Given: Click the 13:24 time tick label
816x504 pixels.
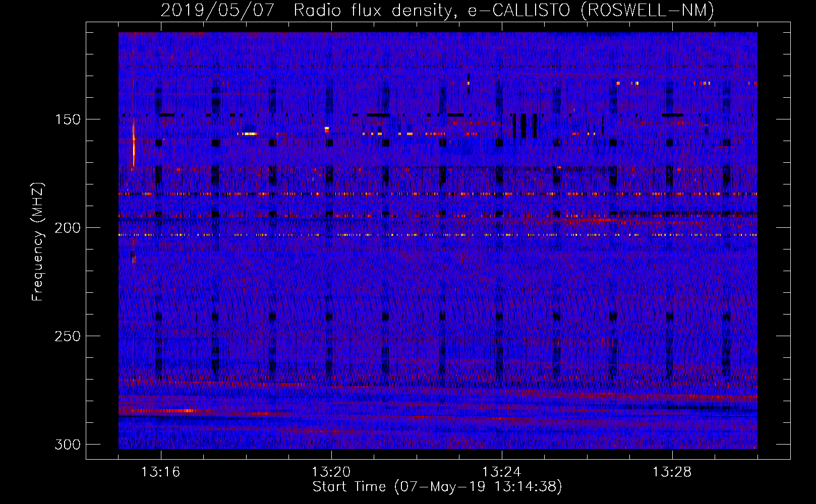Looking at the screenshot, I should (x=501, y=472).
